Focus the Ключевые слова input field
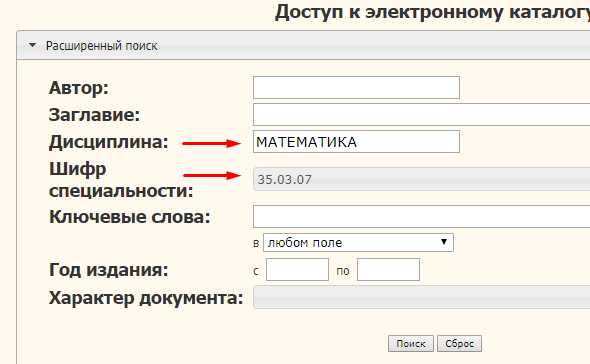Screen dimensions: 590x364 pos(421,216)
